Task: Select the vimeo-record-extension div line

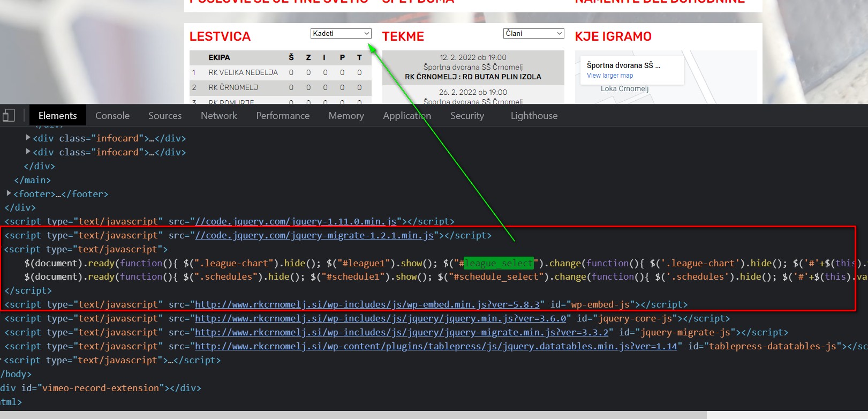Action: [100, 388]
